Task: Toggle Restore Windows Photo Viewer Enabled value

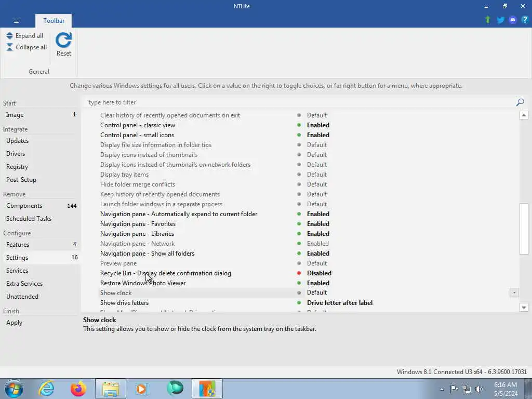Action: 318,283
